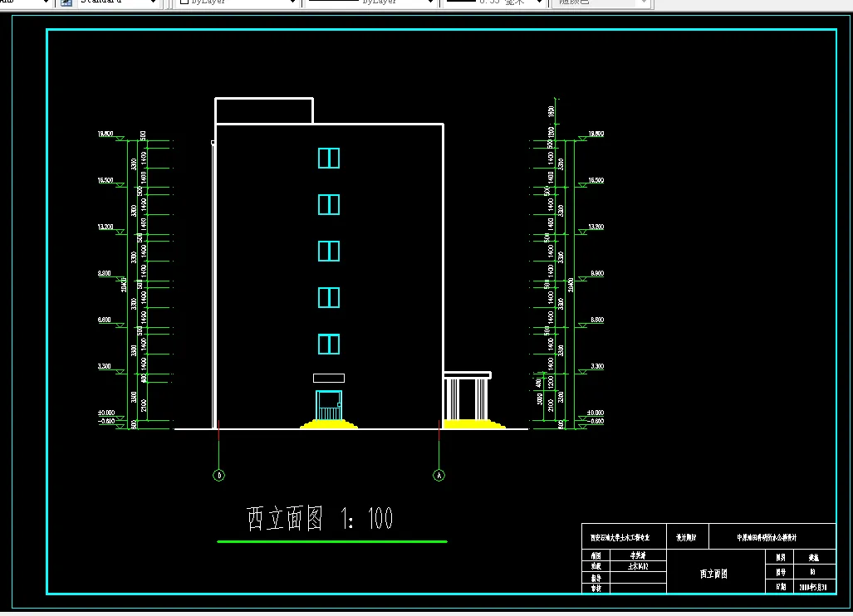Viewport: 853px width, 616px height.
Task: Select left-side elevation label 3.300
Action: point(105,366)
